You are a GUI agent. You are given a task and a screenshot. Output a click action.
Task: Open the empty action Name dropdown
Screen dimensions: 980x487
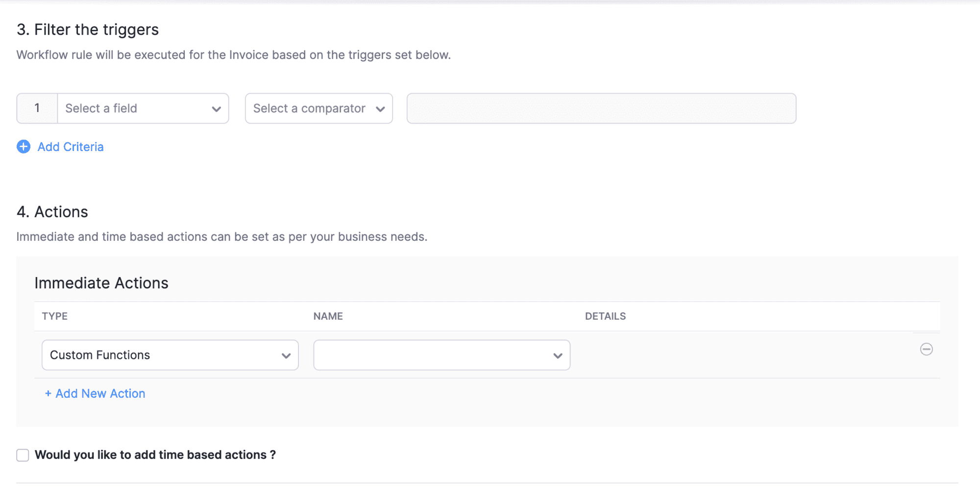pos(434,355)
